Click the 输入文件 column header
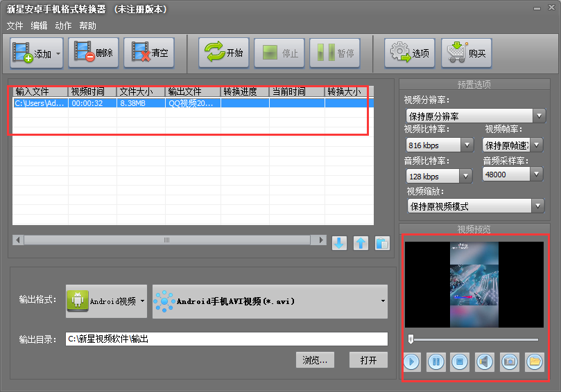 (x=40, y=92)
